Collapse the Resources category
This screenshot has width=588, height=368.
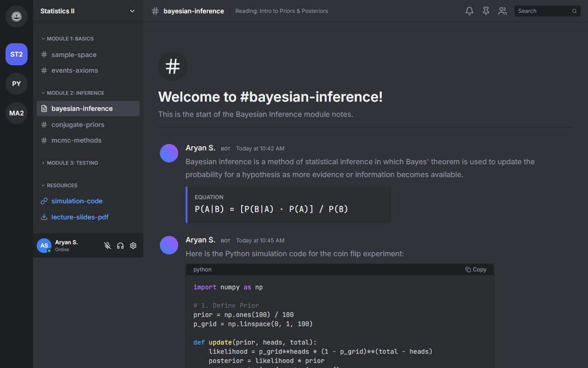[62, 185]
